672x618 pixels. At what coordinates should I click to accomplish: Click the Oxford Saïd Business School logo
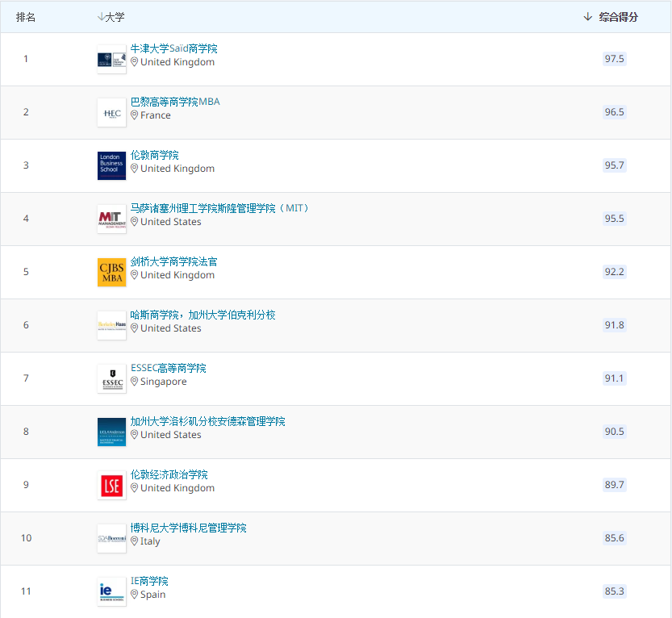coord(112,59)
